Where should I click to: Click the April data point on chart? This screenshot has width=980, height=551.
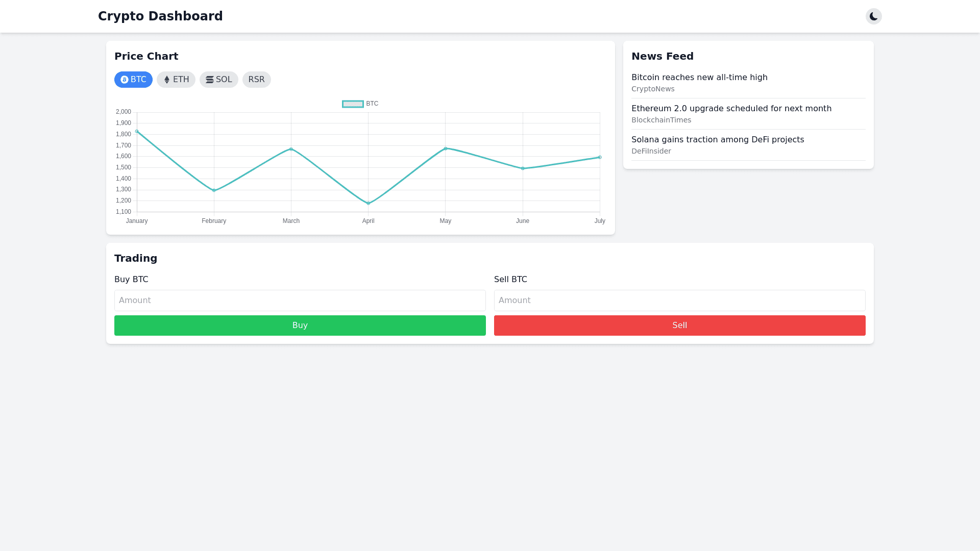point(369,204)
